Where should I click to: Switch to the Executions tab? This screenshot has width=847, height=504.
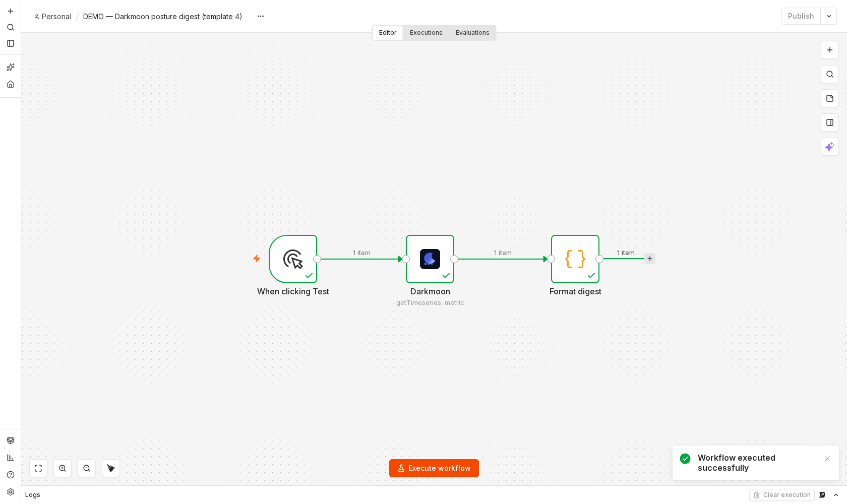point(426,33)
